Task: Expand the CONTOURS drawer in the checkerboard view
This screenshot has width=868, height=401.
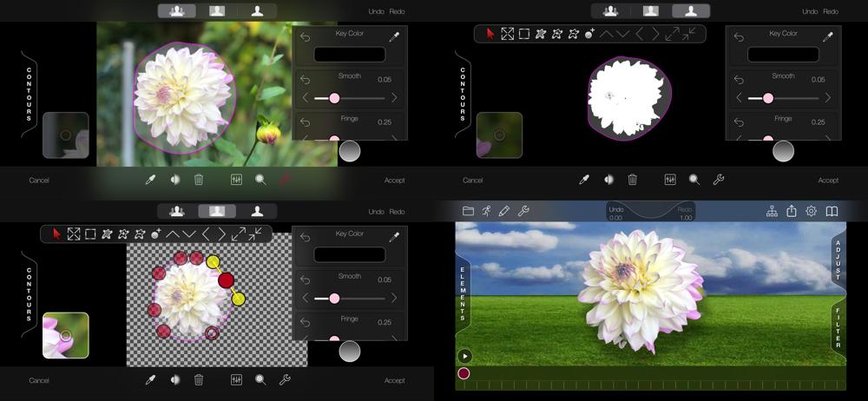Action: (29, 294)
